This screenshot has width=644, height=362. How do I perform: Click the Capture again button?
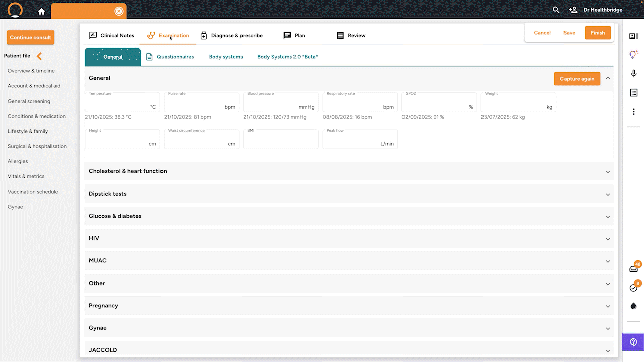(577, 79)
